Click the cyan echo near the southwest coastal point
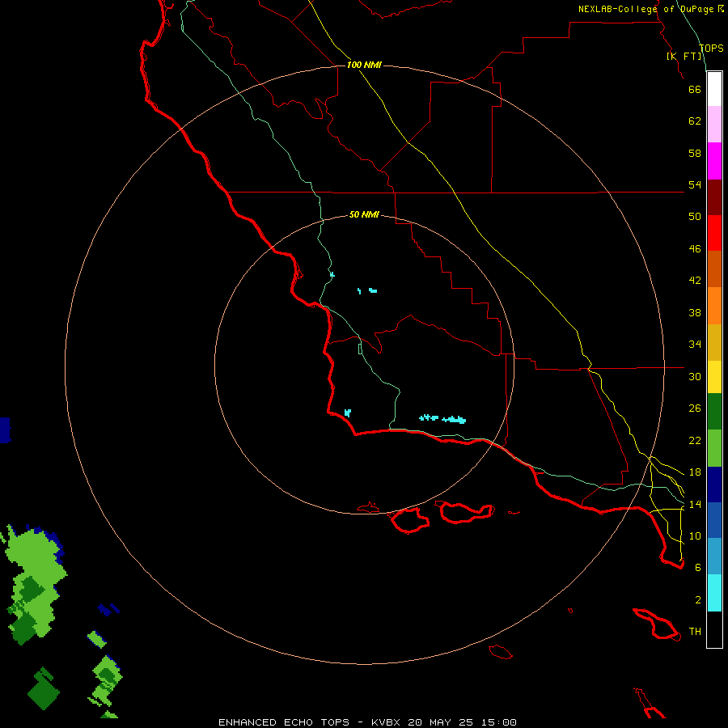Screen dimensions: 728x728 [347, 413]
